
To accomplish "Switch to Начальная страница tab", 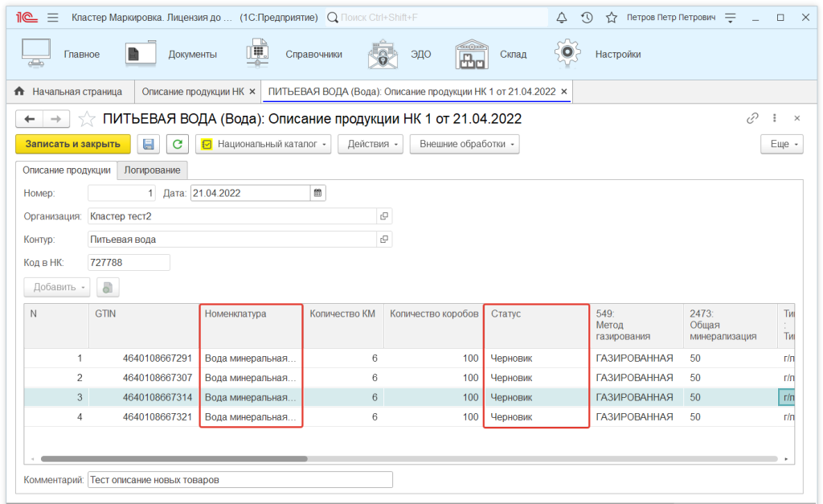I will click(71, 92).
